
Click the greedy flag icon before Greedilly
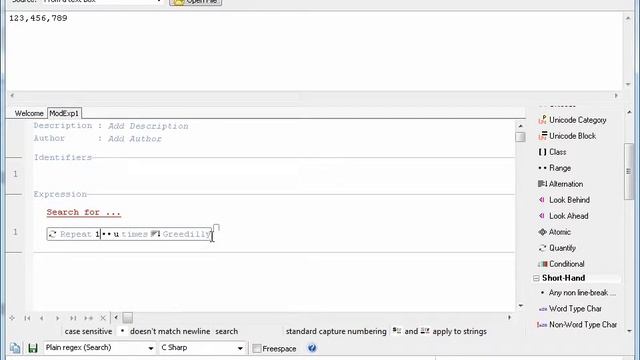pos(155,234)
